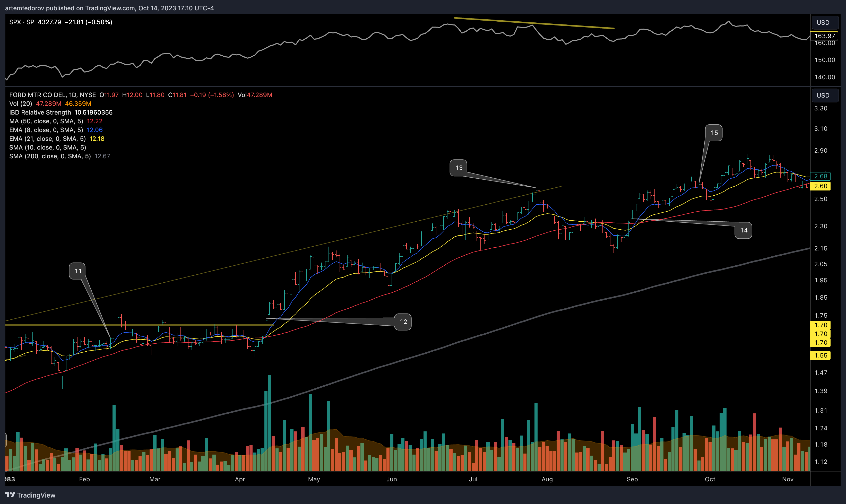The width and height of the screenshot is (846, 504).
Task: Click the TradingView logo at bottom left
Action: pyautogui.click(x=30, y=495)
